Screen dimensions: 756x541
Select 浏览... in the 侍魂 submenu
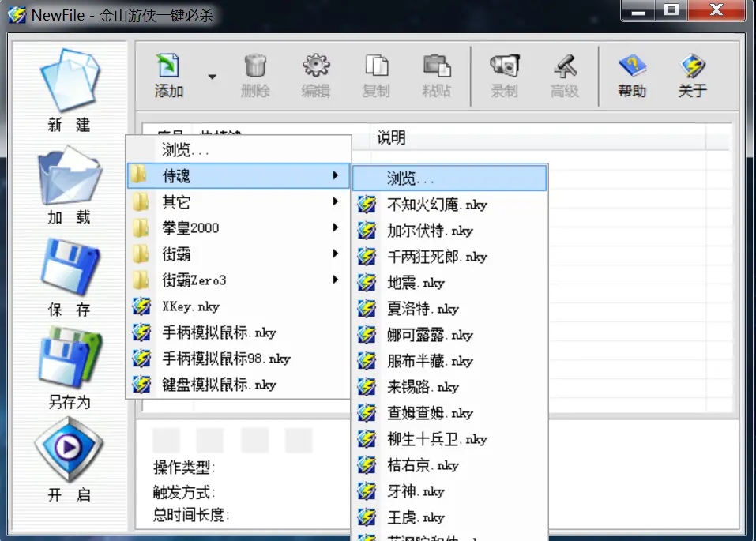[449, 178]
